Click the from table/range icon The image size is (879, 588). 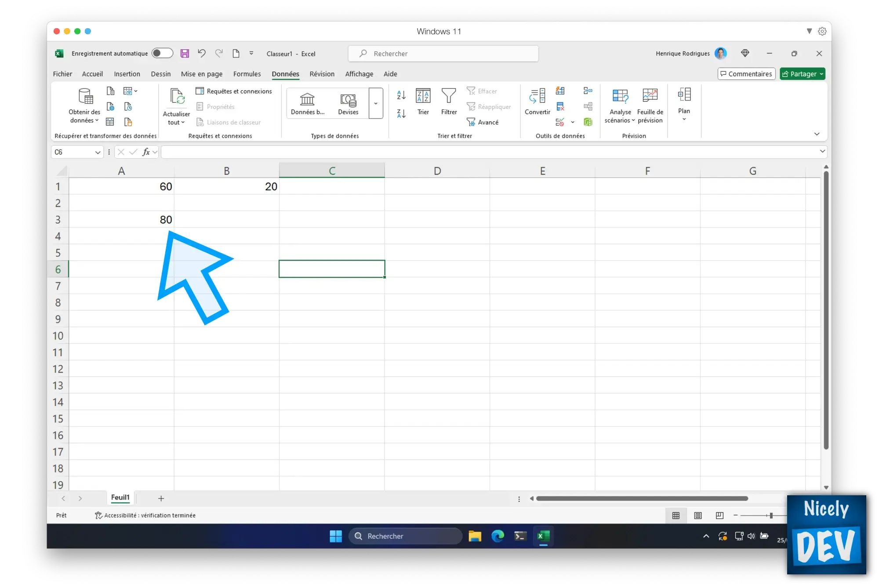tap(110, 122)
